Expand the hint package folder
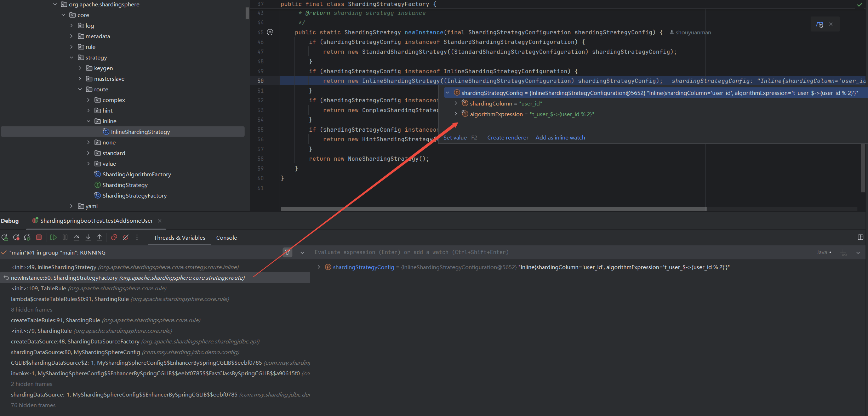This screenshot has height=416, width=868. coord(88,110)
